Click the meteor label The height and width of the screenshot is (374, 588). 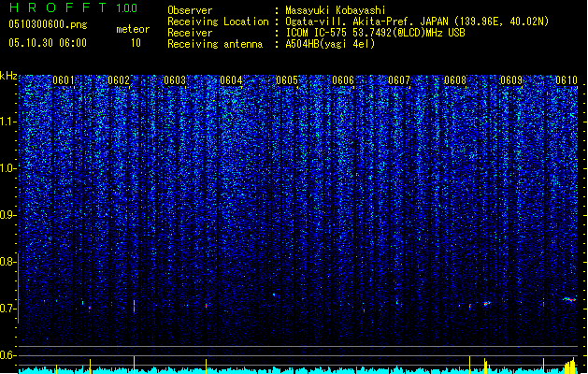[x=133, y=29]
